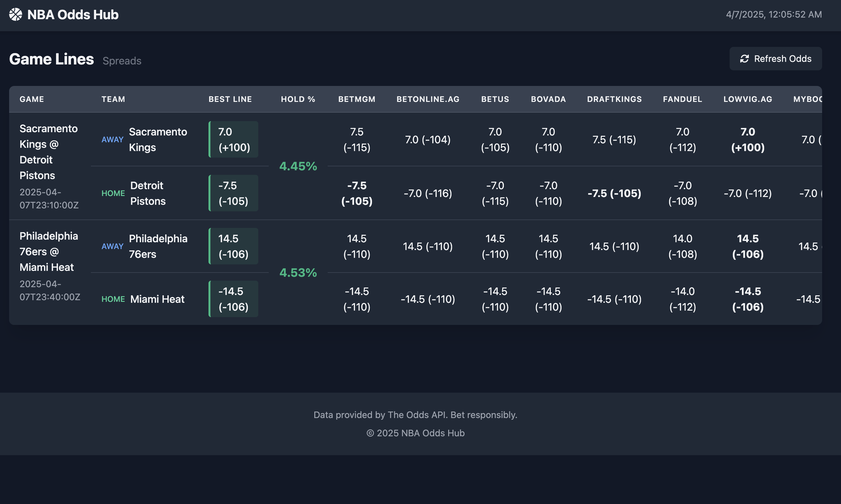Click the Spreads subtitle label
The height and width of the screenshot is (504, 841).
point(122,61)
